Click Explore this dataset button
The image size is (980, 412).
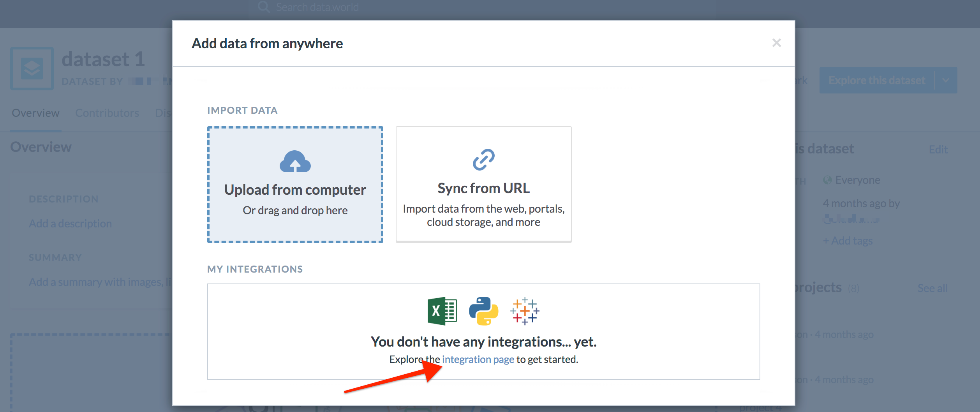(876, 80)
